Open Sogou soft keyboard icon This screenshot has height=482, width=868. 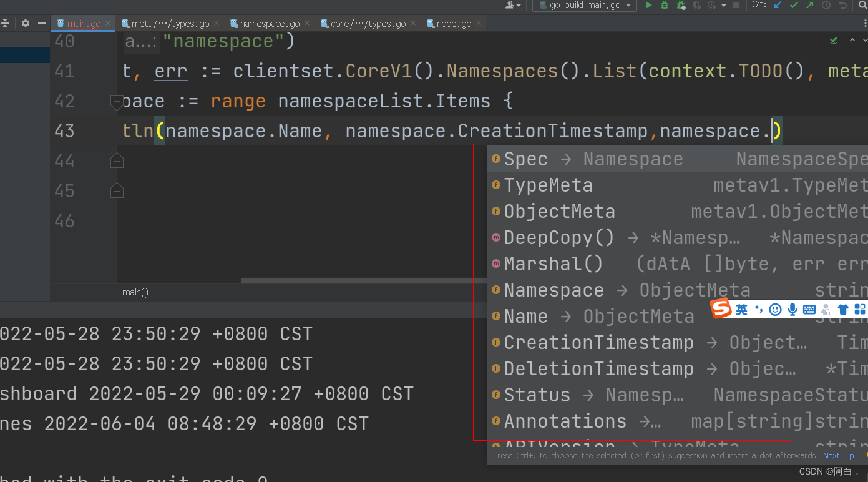tap(809, 310)
